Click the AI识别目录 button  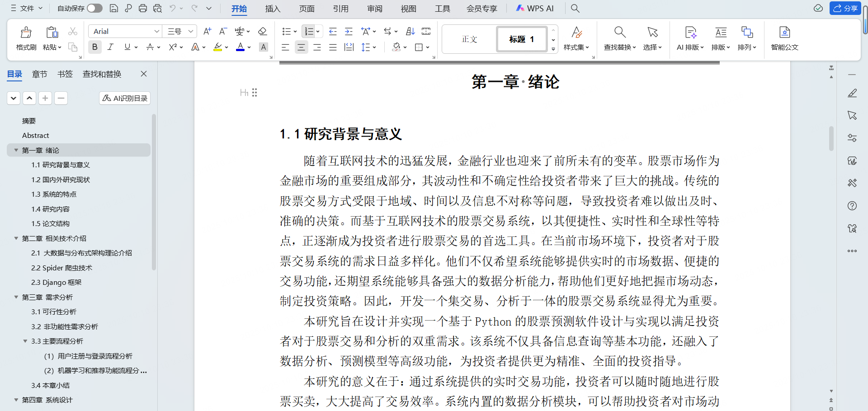(x=125, y=98)
